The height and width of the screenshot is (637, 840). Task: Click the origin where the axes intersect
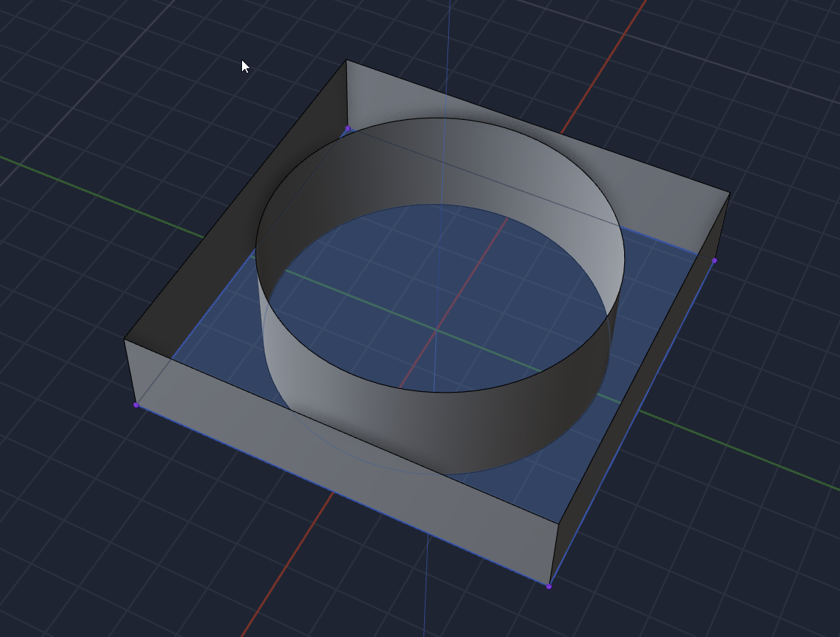pos(436,330)
